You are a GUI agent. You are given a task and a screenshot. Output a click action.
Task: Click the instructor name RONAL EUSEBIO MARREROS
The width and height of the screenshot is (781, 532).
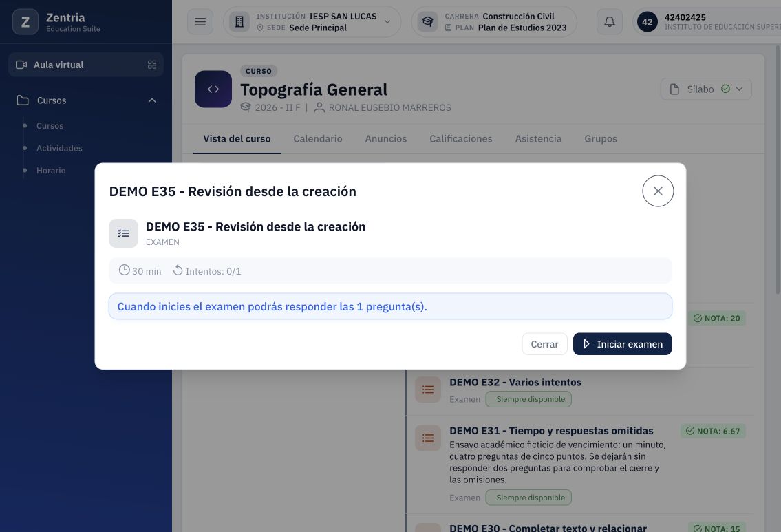[389, 107]
